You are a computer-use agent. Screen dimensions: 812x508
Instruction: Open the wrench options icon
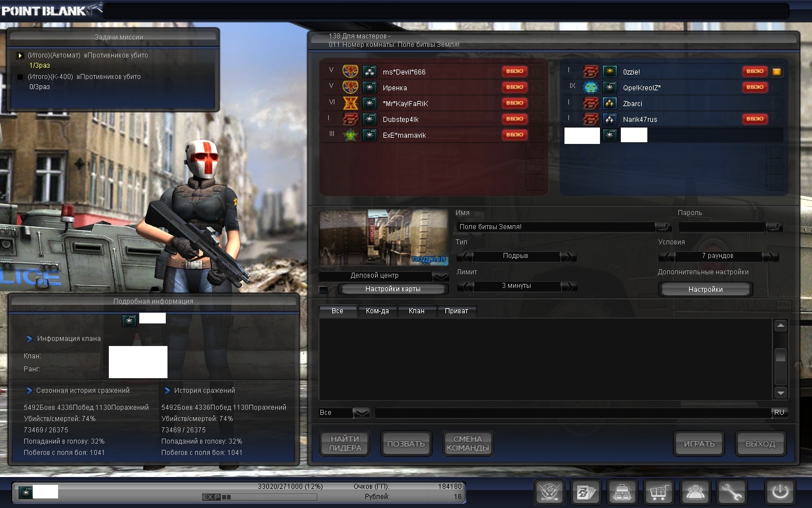click(731, 492)
